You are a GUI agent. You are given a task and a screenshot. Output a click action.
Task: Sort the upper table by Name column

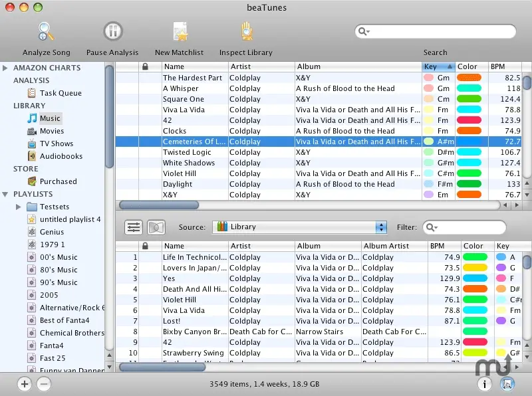[195, 66]
